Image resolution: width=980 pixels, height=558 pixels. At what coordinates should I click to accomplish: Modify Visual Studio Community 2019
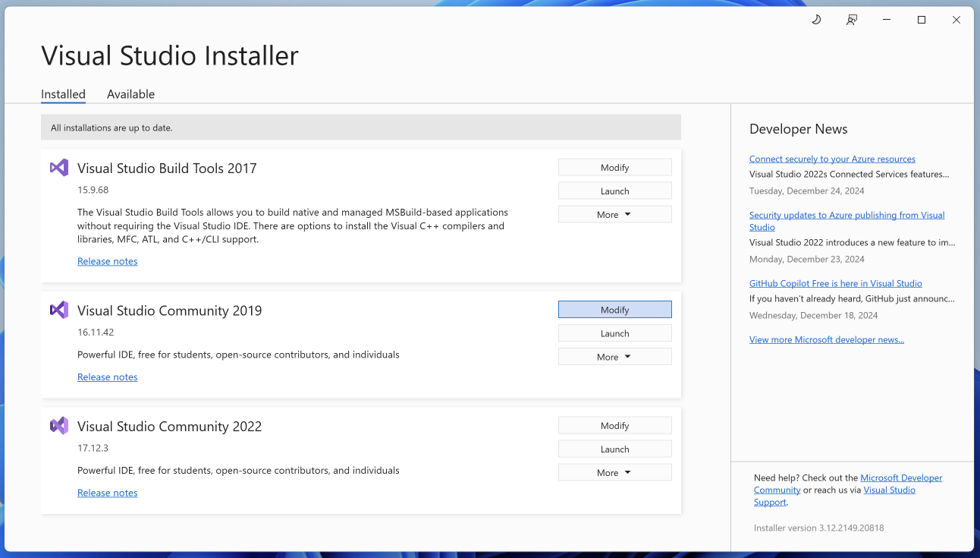coord(614,310)
